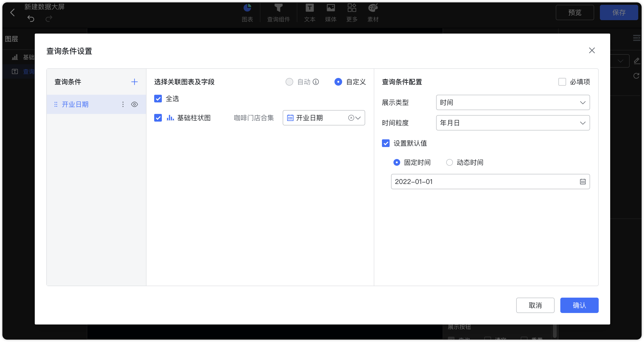Clear the 开业日期 field selection
644x342 pixels.
coord(351,118)
